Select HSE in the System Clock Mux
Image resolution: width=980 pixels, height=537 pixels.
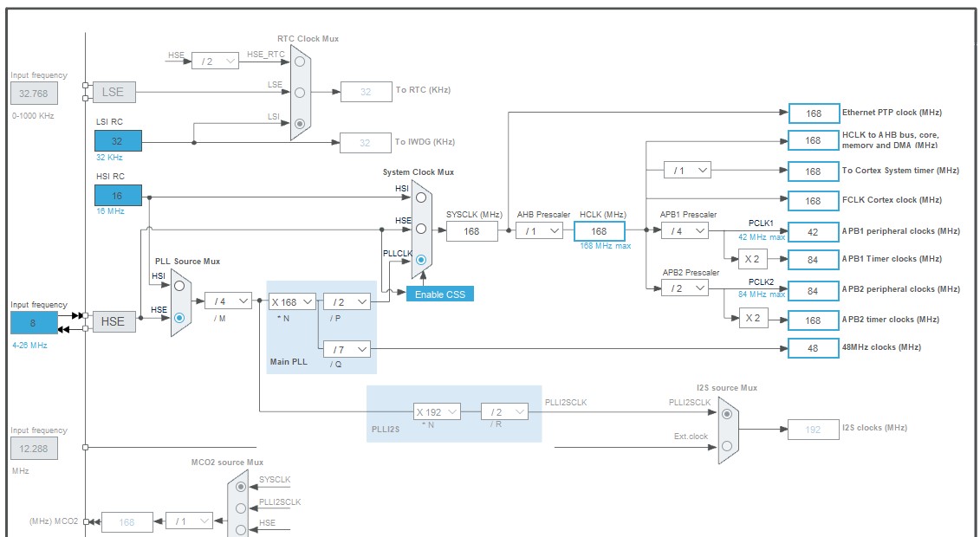pyautogui.click(x=420, y=229)
